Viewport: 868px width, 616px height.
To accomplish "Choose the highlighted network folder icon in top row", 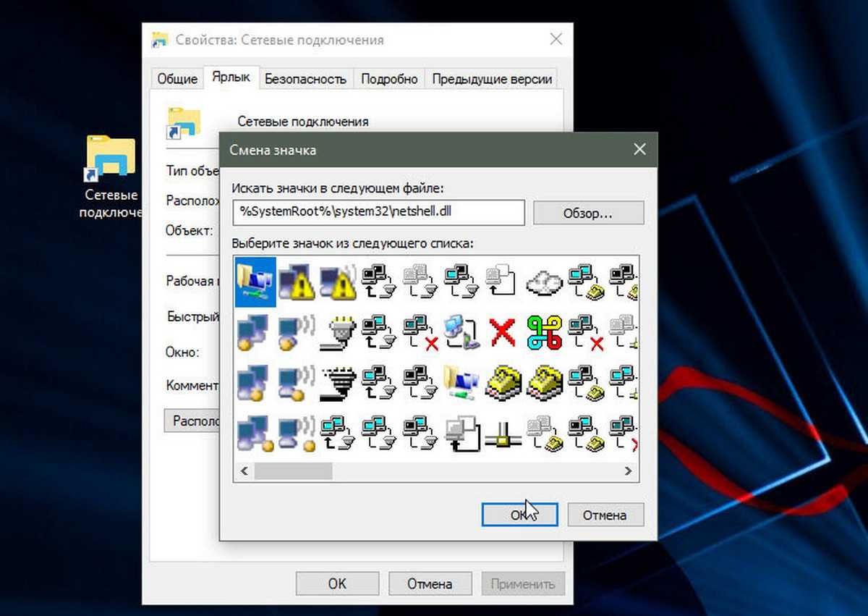I will [255, 281].
